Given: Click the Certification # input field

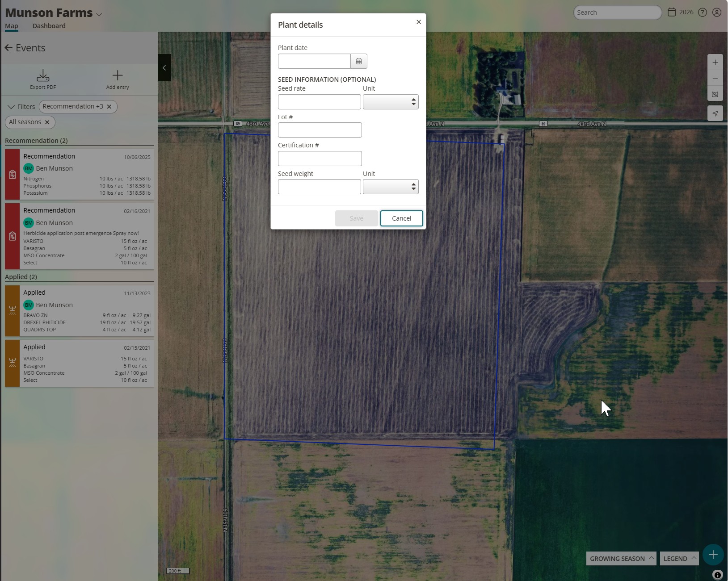Looking at the screenshot, I should tap(320, 159).
